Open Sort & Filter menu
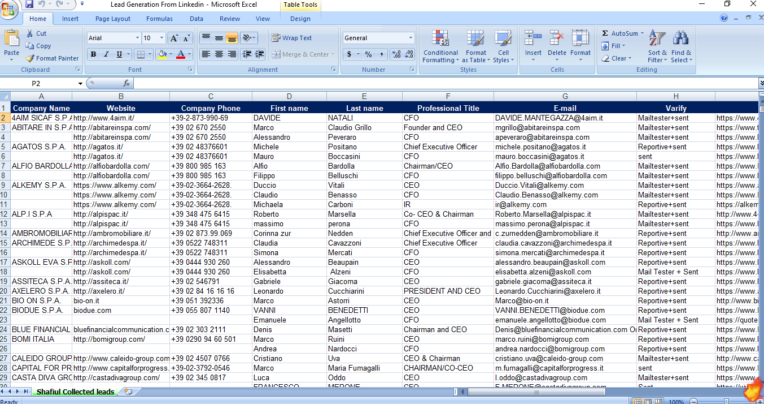The width and height of the screenshot is (764, 404). click(657, 46)
